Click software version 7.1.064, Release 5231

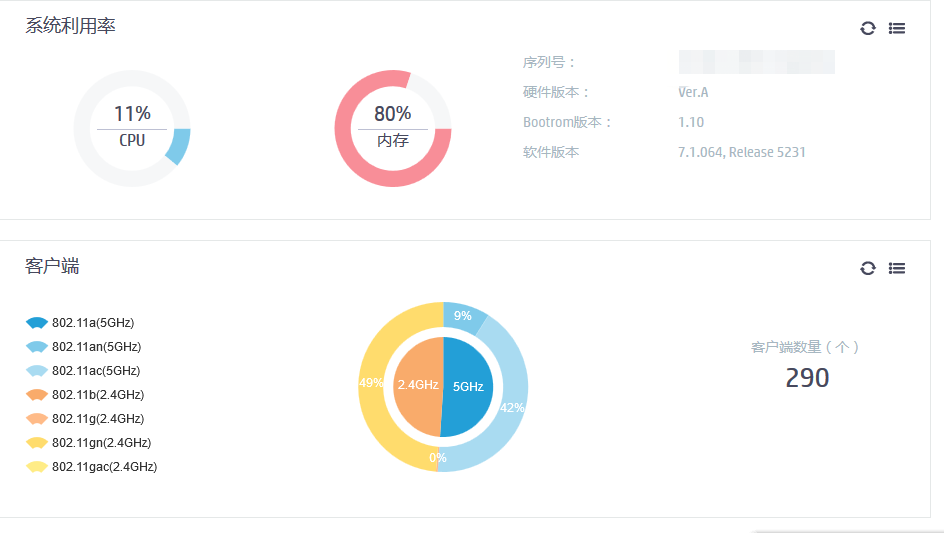pyautogui.click(x=742, y=153)
